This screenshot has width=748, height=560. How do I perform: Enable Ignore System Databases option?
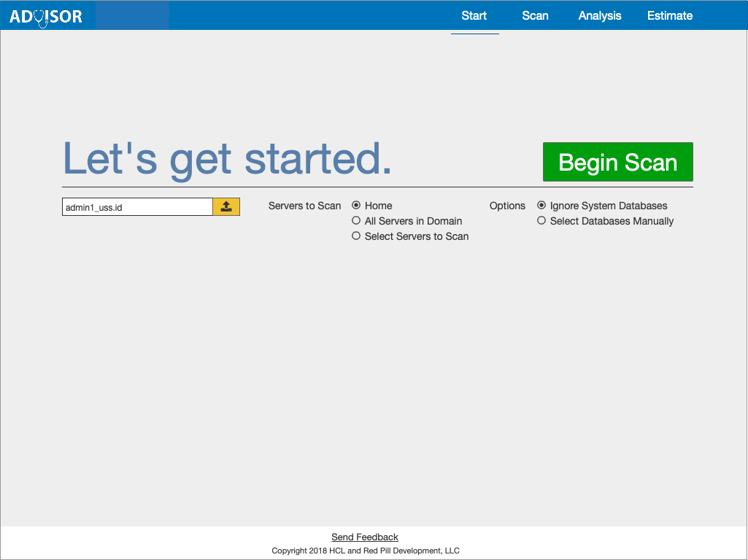[x=541, y=206]
